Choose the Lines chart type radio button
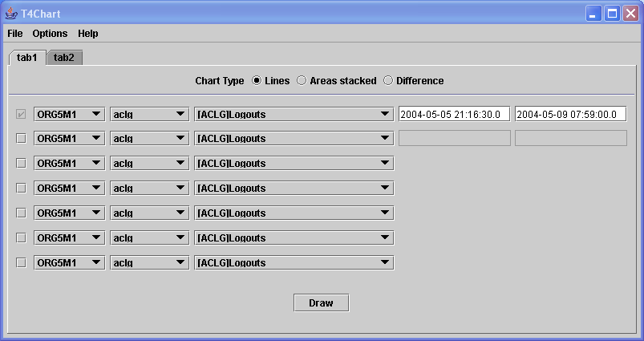The width and height of the screenshot is (644, 341). (x=257, y=81)
